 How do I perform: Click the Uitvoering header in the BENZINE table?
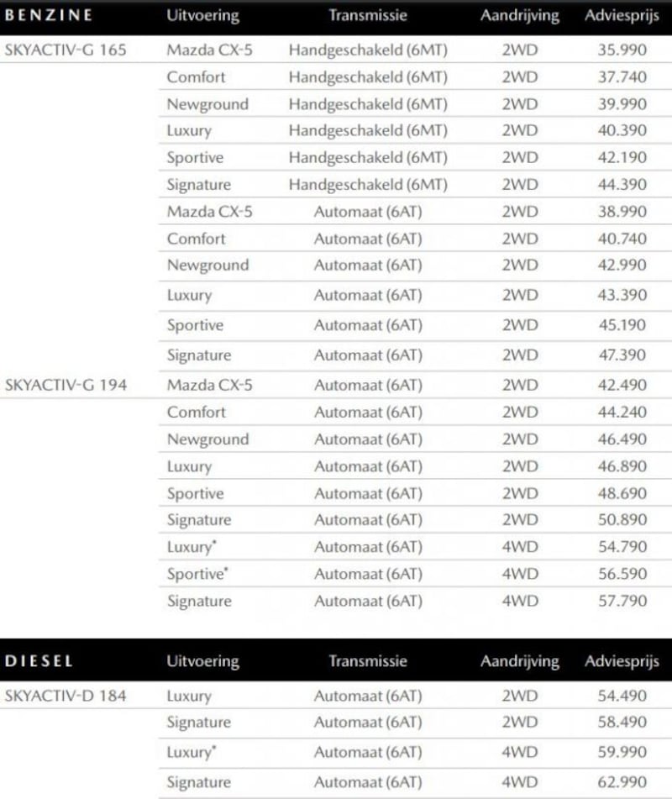[202, 16]
